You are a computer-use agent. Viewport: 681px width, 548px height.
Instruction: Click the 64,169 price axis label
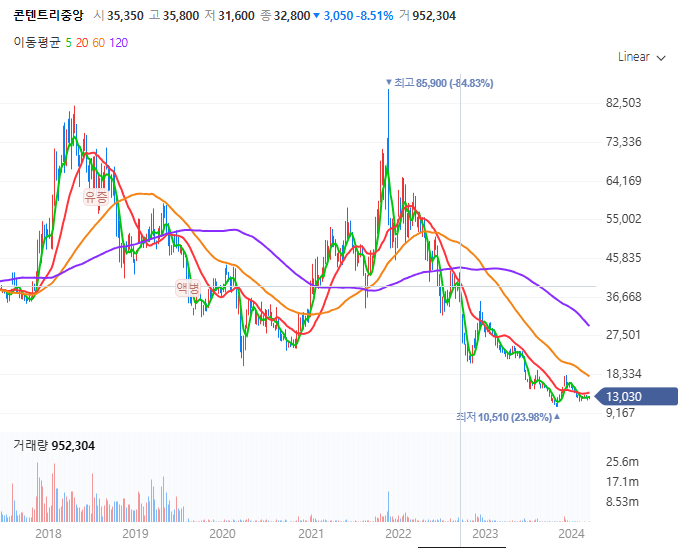pyautogui.click(x=623, y=181)
